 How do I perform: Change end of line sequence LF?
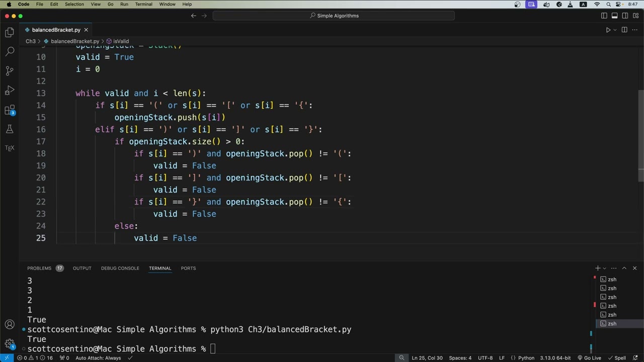pyautogui.click(x=502, y=358)
